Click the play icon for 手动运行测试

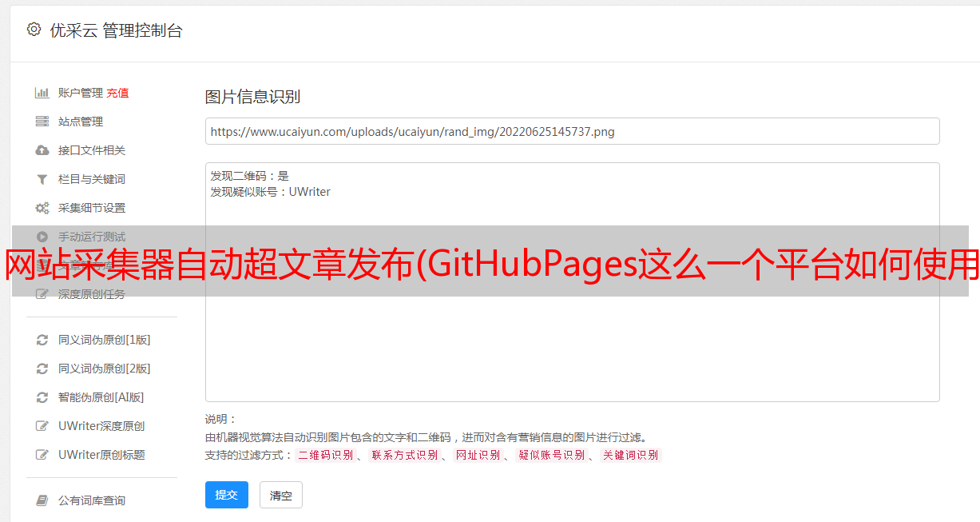[42, 237]
